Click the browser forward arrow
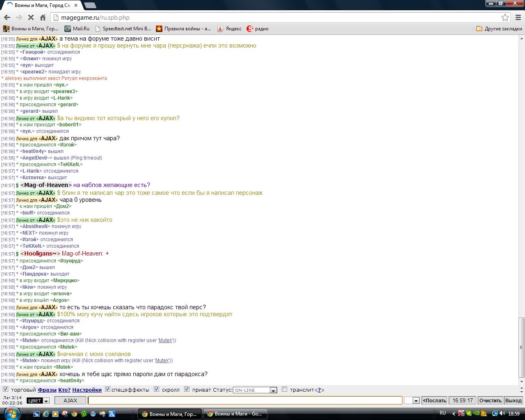The height and width of the screenshot is (420, 525). tap(19, 17)
